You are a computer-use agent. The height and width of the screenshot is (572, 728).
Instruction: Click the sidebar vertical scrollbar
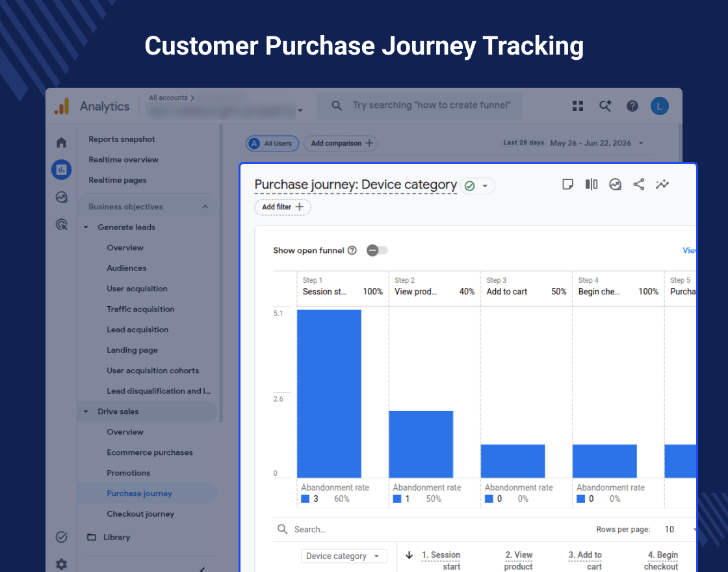pyautogui.click(x=222, y=273)
